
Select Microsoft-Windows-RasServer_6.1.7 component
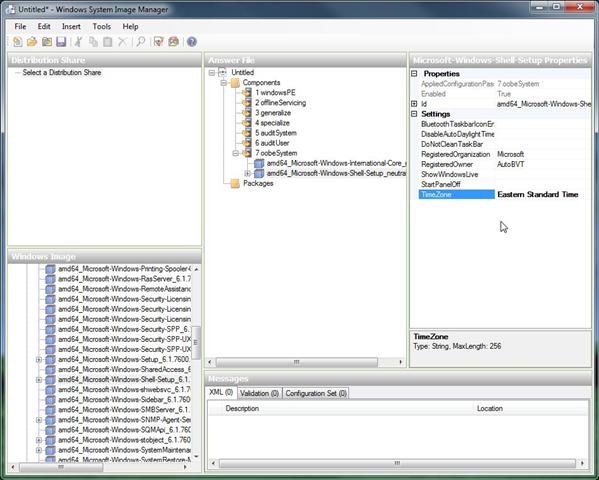point(124,279)
